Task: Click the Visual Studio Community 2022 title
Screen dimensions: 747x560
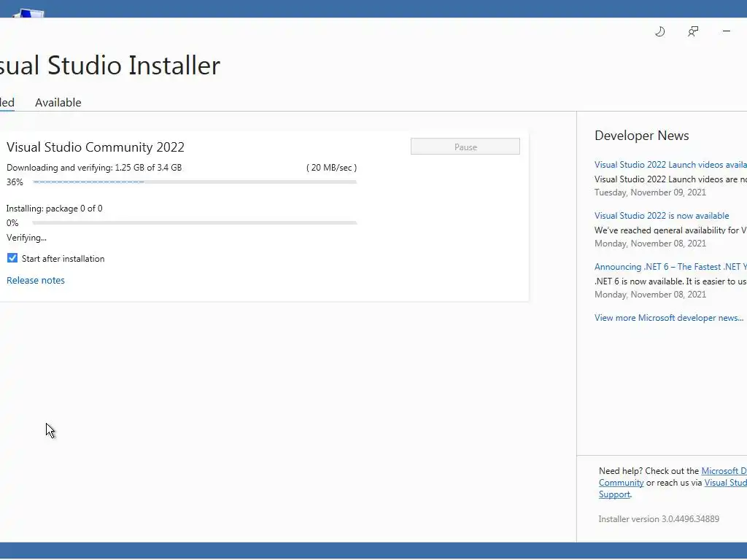Action: (x=96, y=147)
